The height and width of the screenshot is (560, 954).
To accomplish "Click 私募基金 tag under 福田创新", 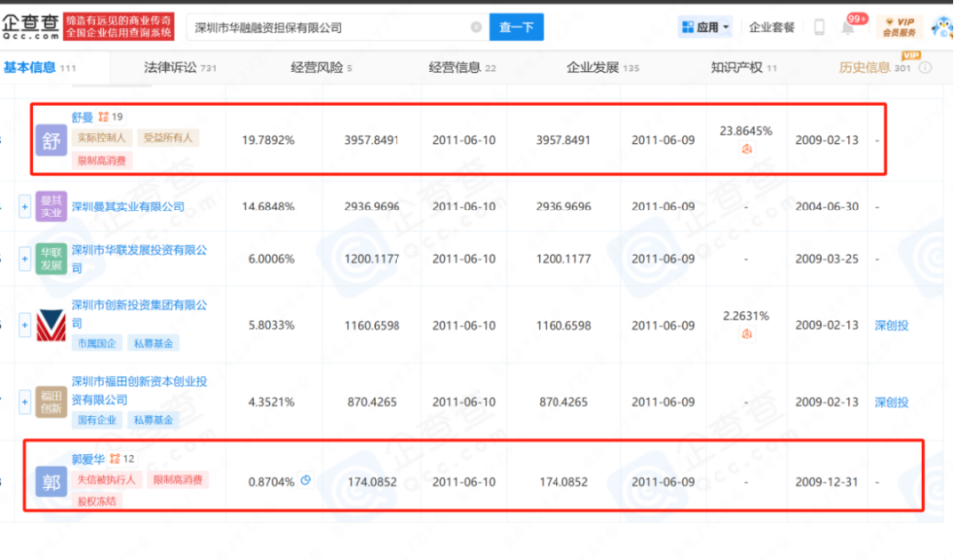I will coord(153,420).
